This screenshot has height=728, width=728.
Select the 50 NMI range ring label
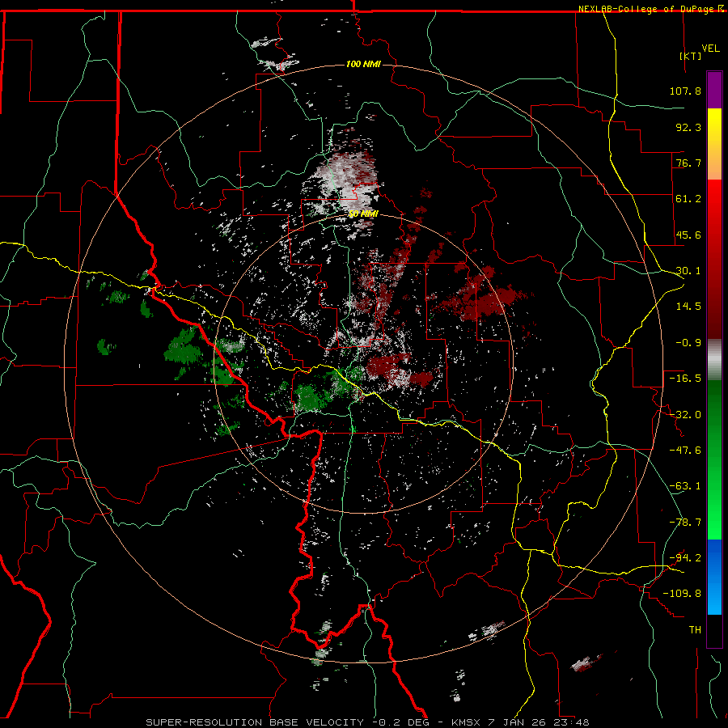tap(363, 214)
